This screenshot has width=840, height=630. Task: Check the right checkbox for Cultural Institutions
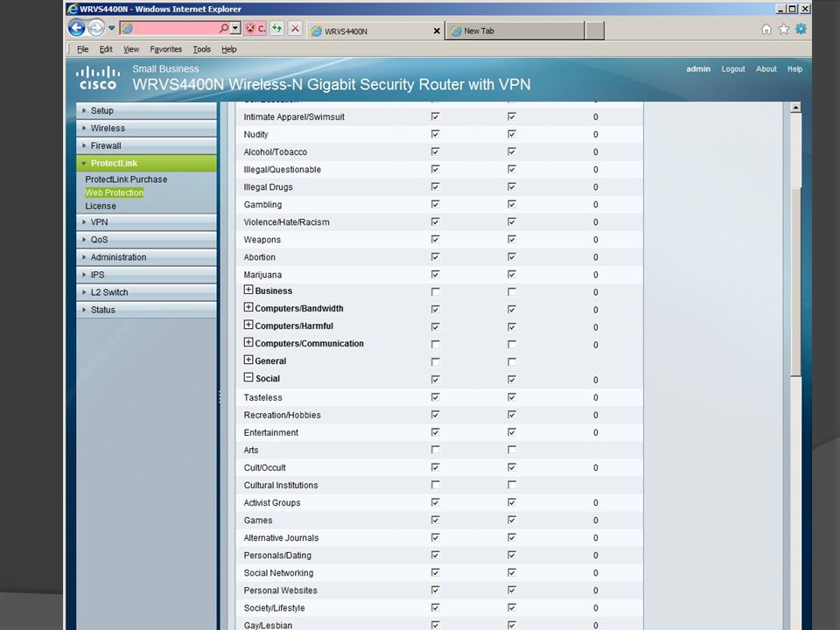[x=512, y=485]
